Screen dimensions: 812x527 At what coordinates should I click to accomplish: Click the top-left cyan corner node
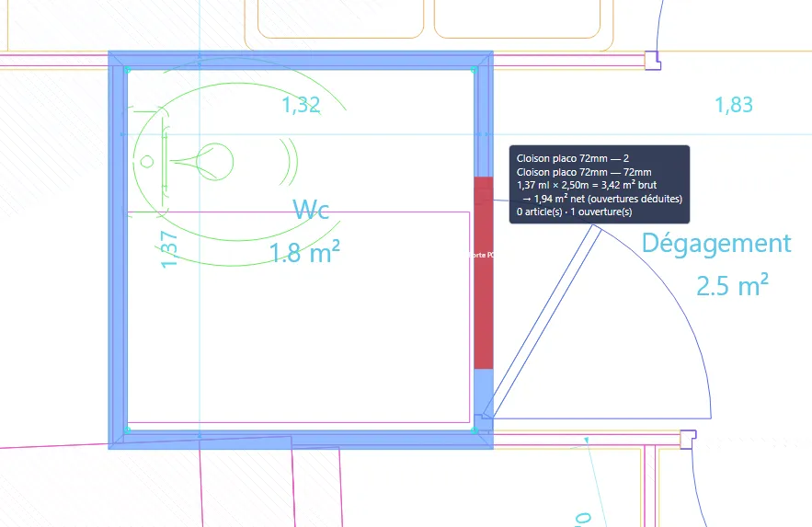(x=128, y=70)
